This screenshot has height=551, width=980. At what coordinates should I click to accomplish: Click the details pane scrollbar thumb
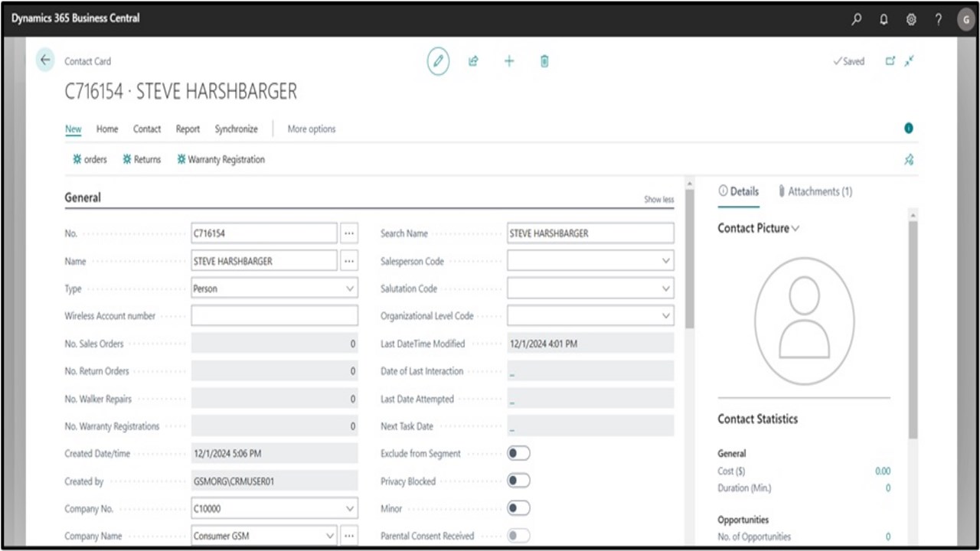pyautogui.click(x=913, y=331)
